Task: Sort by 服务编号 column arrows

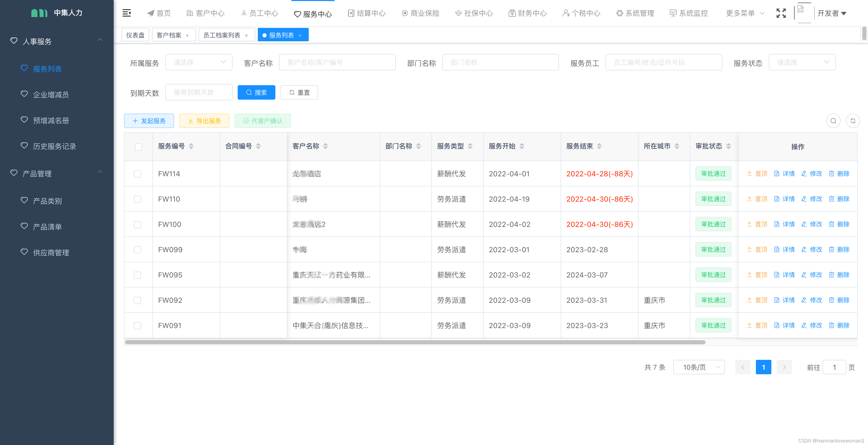Action: (191, 146)
